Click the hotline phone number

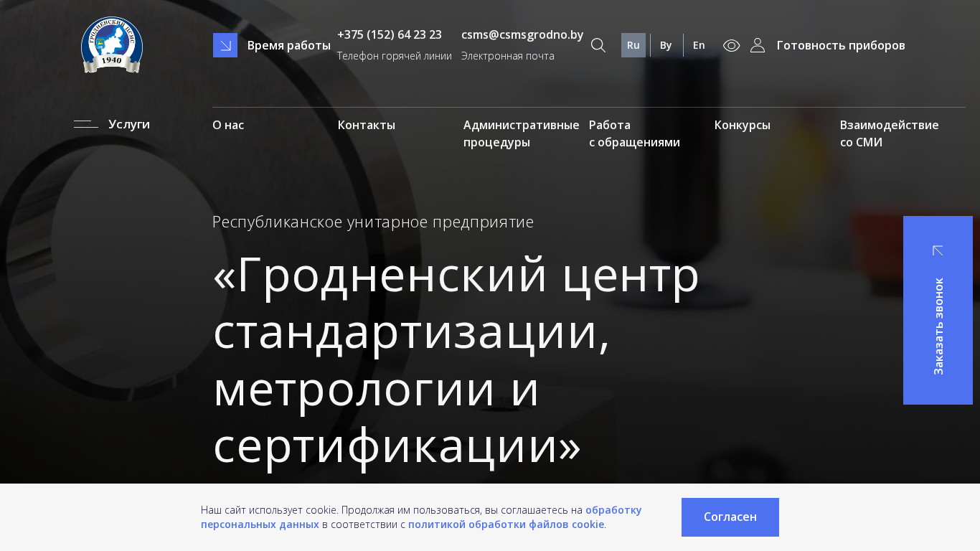tap(390, 34)
